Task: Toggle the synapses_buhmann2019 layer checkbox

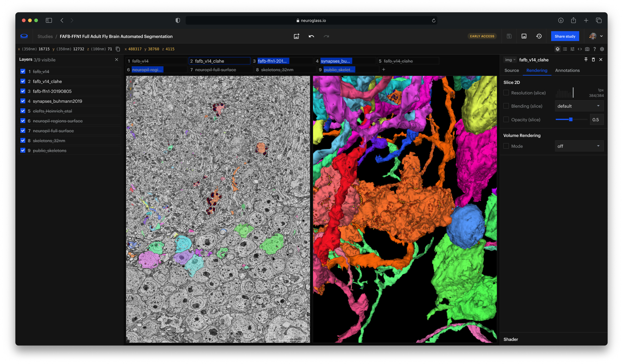Action: (23, 101)
